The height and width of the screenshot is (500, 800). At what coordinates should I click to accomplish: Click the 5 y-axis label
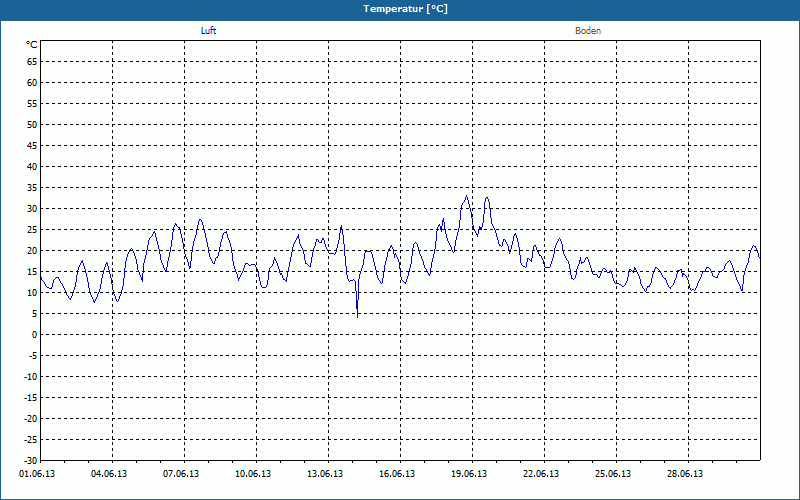pos(35,314)
